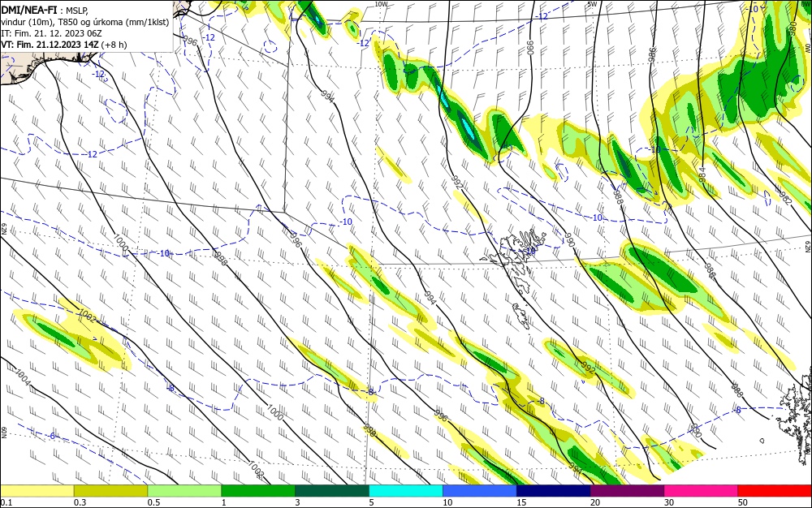This screenshot has height=508, width=812.
Task: Click the red 50 mm legend swatch
Action: coord(775,491)
